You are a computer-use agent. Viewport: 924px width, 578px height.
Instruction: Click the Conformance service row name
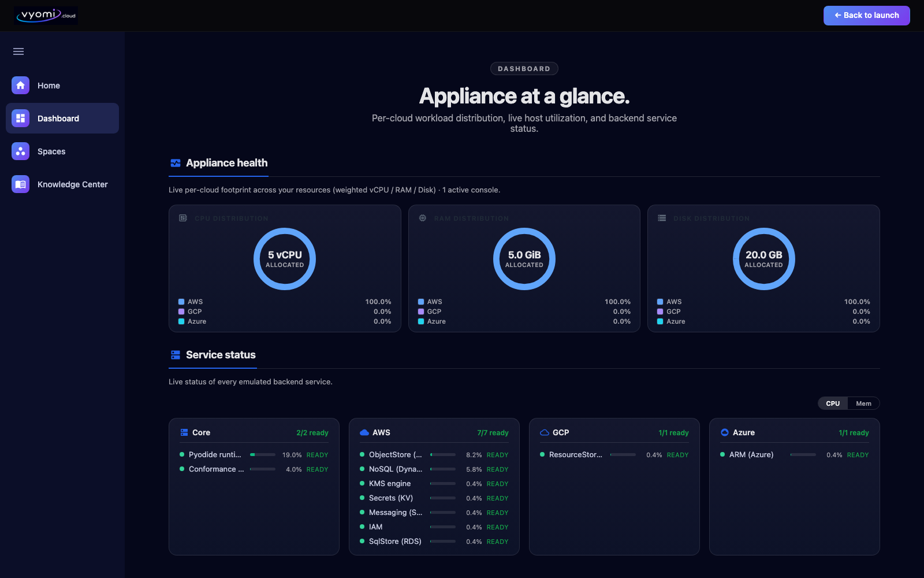[217, 469]
